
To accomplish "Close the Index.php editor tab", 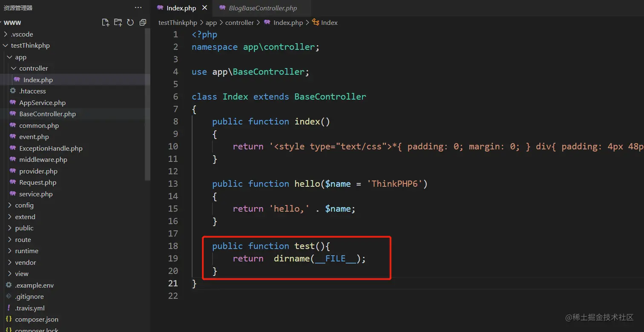I will (x=204, y=8).
